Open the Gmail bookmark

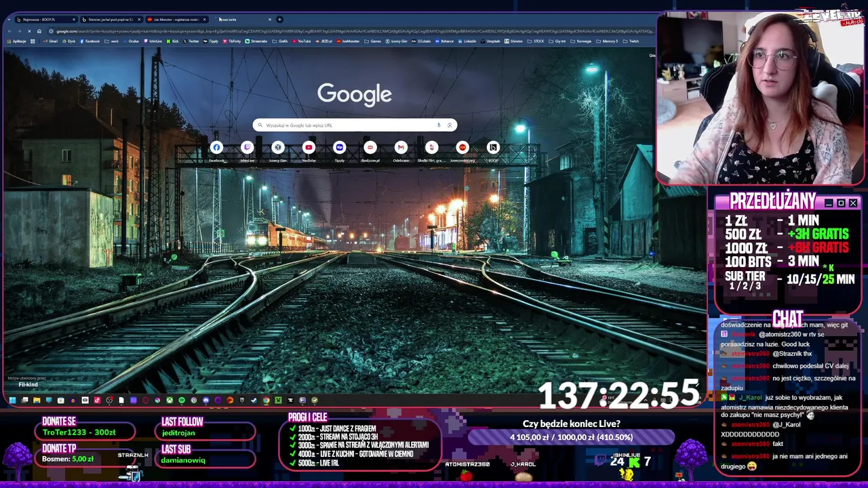(50, 41)
